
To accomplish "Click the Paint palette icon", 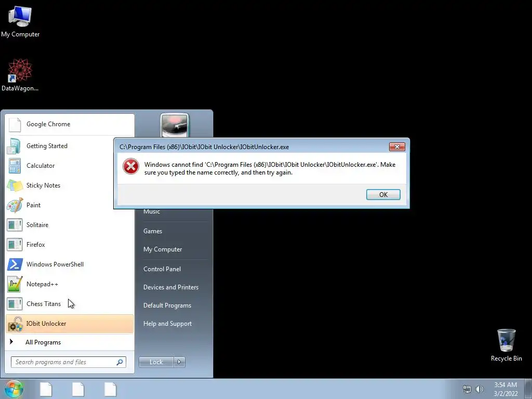I will (x=15, y=205).
